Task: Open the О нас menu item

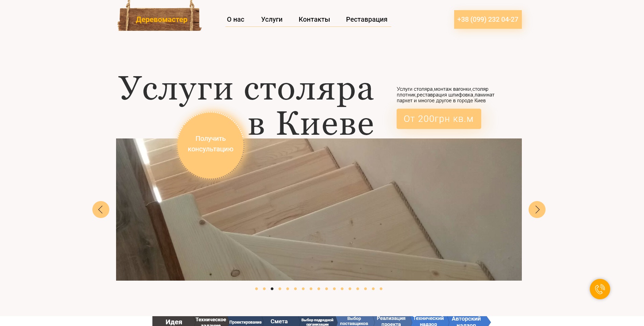Action: [x=236, y=20]
